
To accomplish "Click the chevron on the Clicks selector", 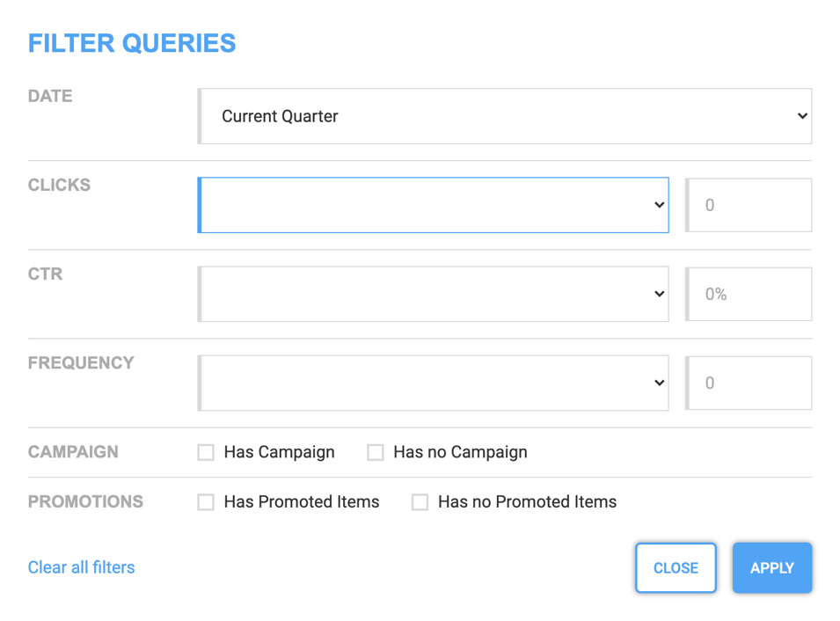I will point(659,204).
